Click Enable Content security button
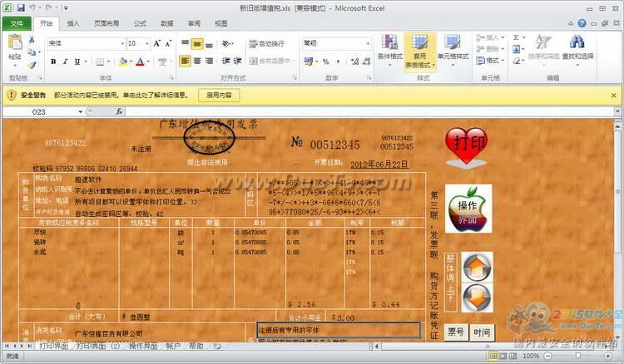The height and width of the screenshot is (364, 624). tap(219, 96)
